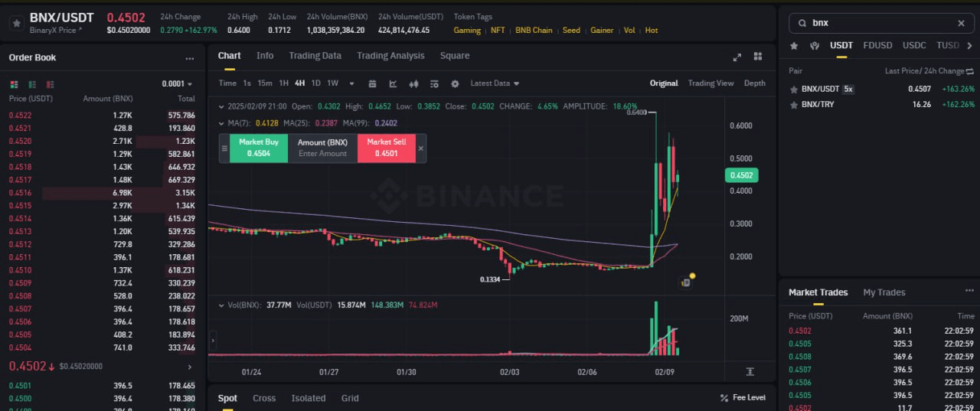Select the 1s time interval
This screenshot has width=980, height=411.
[247, 83]
